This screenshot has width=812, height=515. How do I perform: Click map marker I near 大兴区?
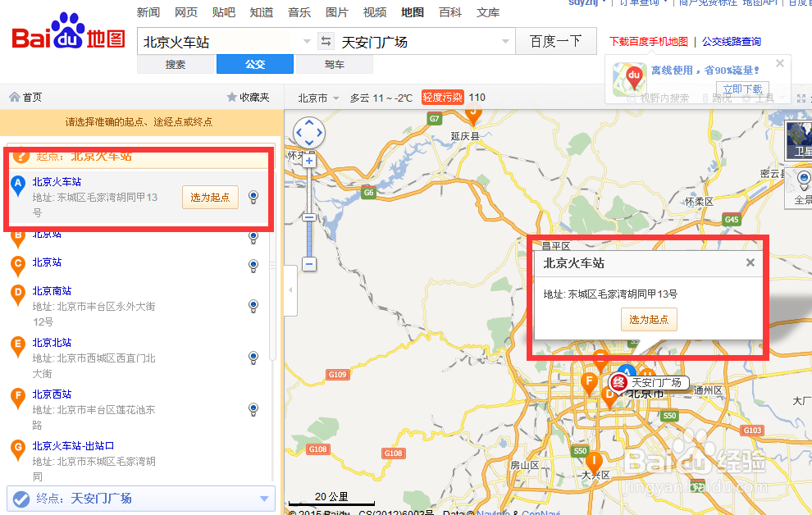tap(594, 463)
